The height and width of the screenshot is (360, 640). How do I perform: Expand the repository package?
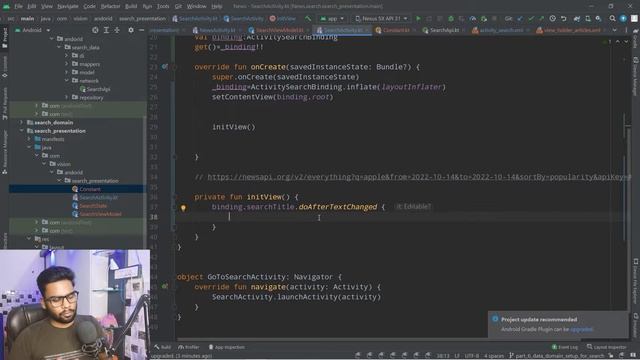pyautogui.click(x=67, y=97)
